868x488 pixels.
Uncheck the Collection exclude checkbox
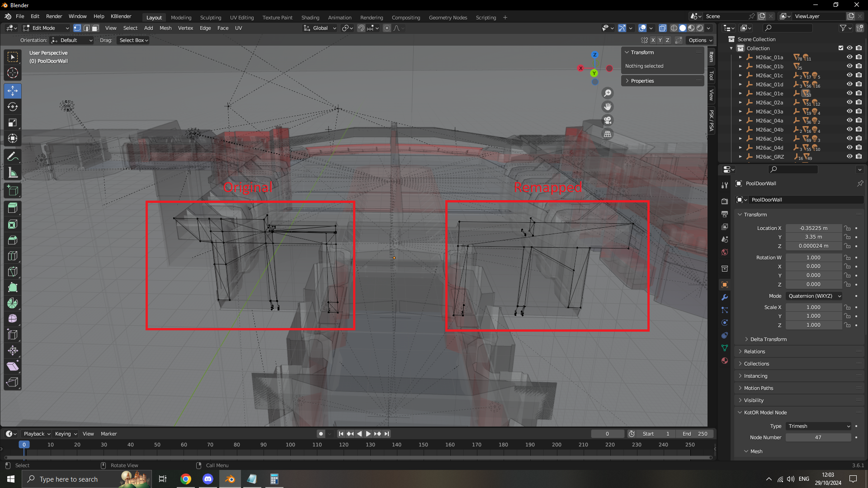pyautogui.click(x=841, y=48)
